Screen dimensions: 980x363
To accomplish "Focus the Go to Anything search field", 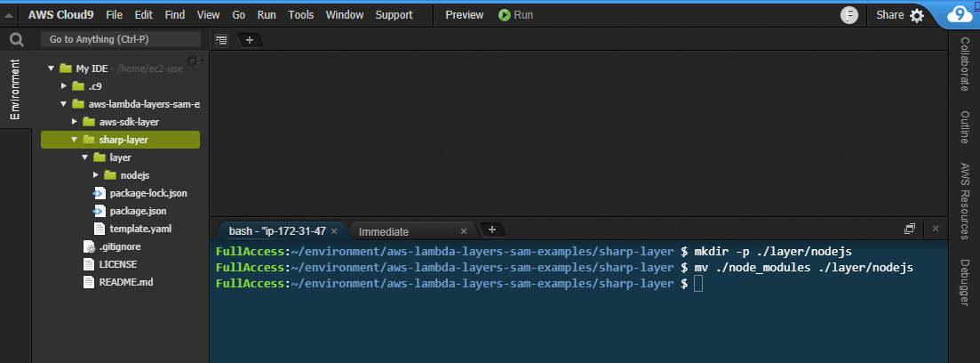I will [x=121, y=39].
